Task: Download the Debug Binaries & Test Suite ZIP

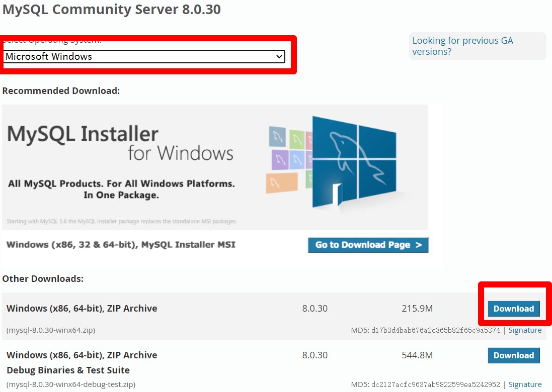Action: tap(513, 355)
